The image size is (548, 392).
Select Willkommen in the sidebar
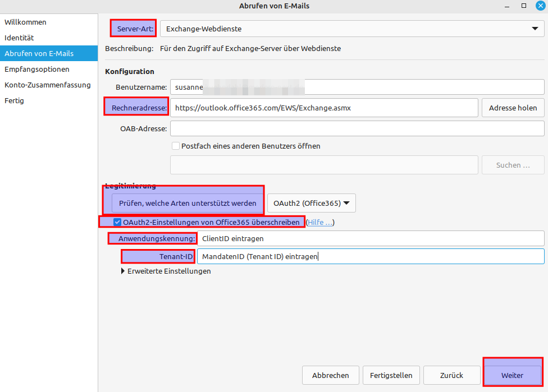[26, 22]
